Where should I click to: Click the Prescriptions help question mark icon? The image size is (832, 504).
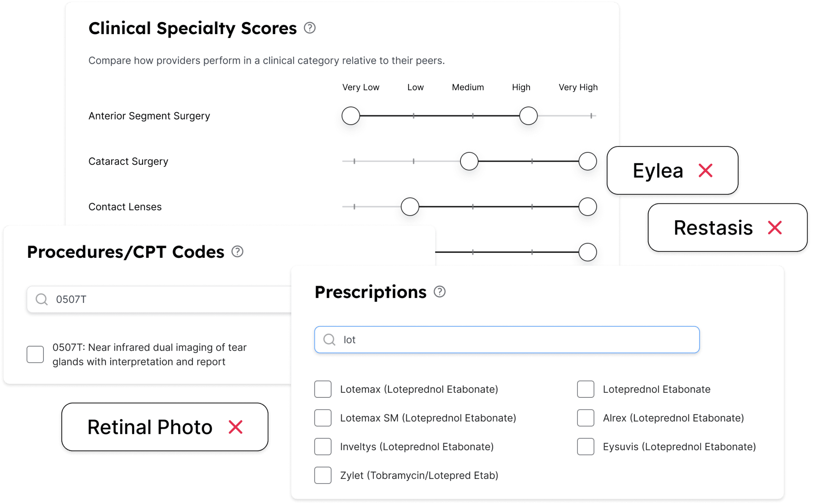439,292
